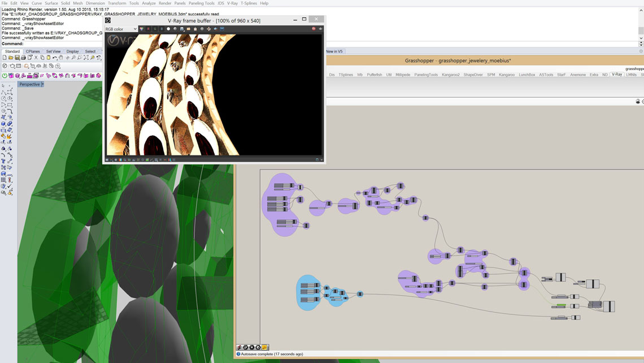
Task: Open the Pufferfish tab in Grasshopper
Action: (374, 75)
